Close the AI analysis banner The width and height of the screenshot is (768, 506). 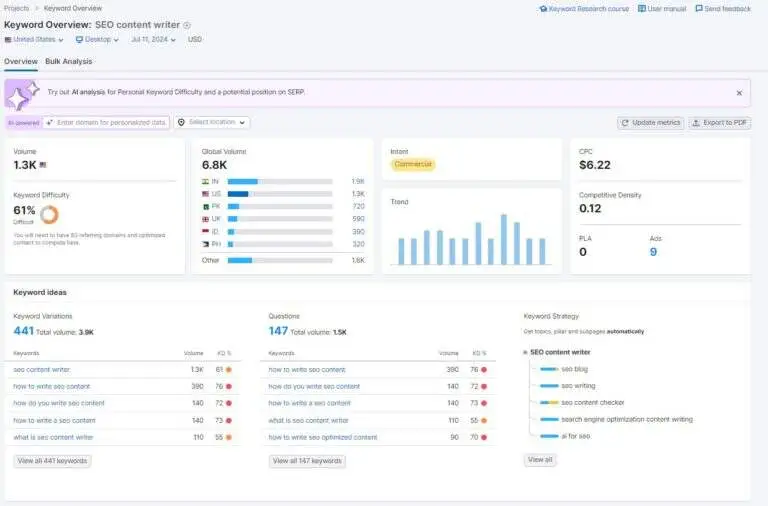coord(739,93)
